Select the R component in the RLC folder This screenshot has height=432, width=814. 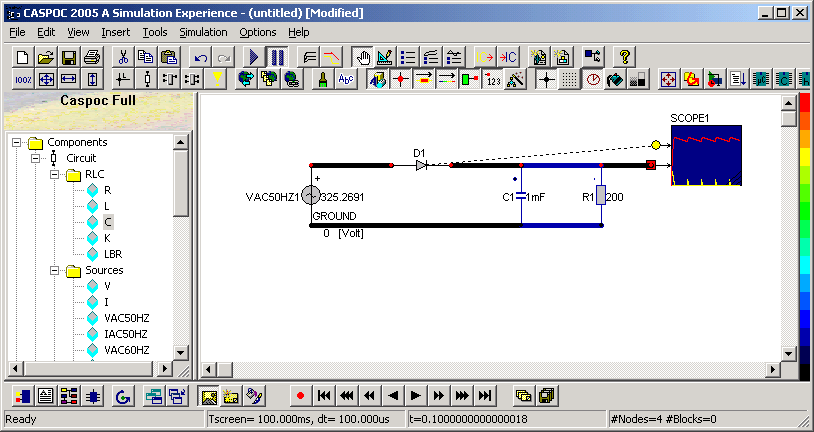pyautogui.click(x=107, y=191)
